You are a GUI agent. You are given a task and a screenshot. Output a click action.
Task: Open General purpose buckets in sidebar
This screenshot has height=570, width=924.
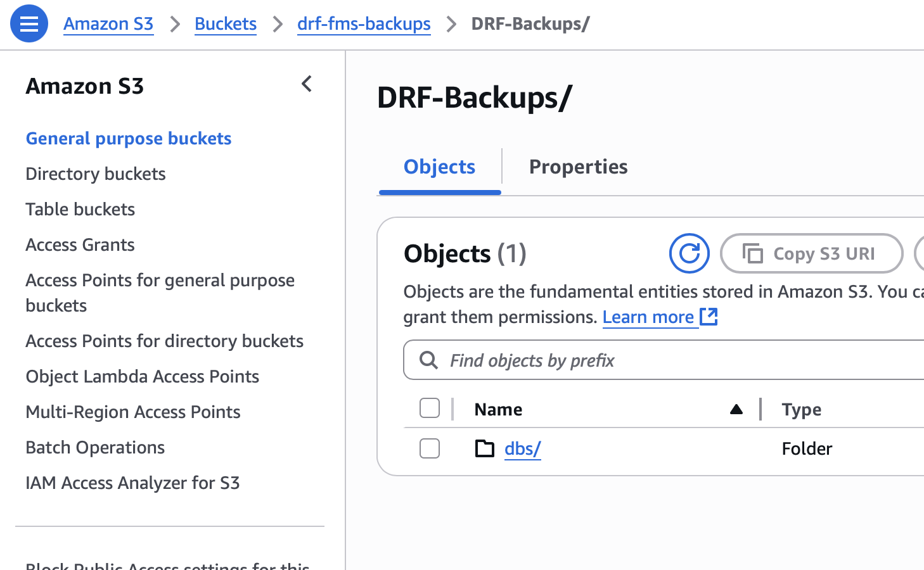129,138
